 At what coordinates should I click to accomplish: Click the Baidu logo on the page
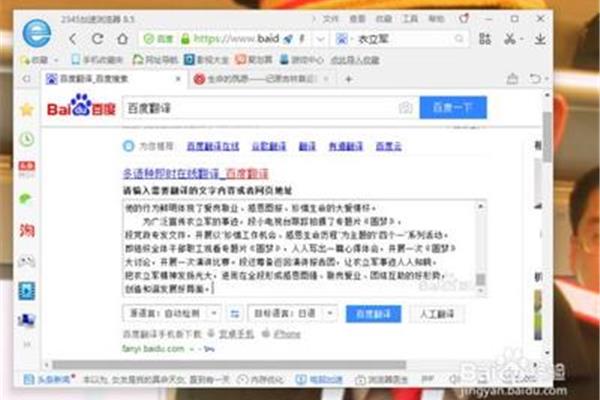pos(81,106)
